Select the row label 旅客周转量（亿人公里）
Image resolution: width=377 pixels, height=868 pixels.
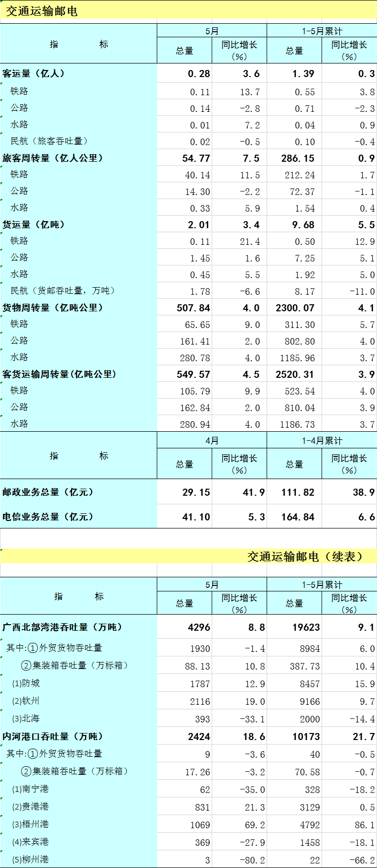[53, 158]
